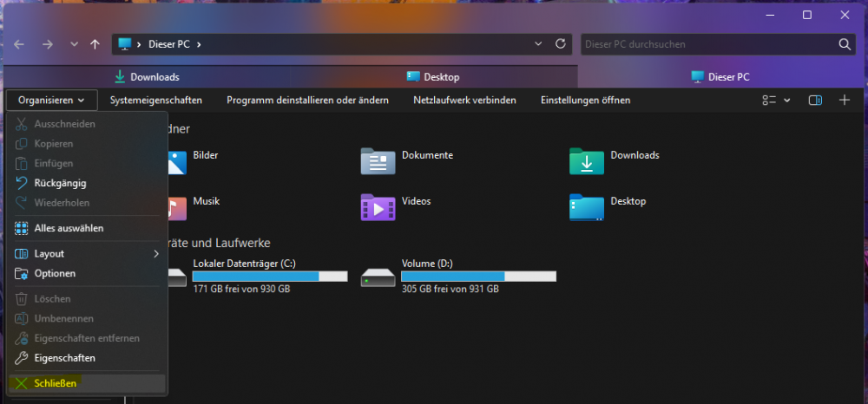Open the Dokumente folder icon
868x404 pixels.
click(x=378, y=161)
